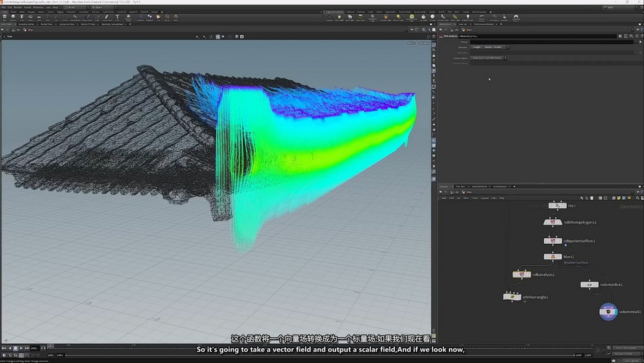The height and width of the screenshot is (363, 644).
Task: Open the Main take dropdown at top right
Action: click(620, 7)
